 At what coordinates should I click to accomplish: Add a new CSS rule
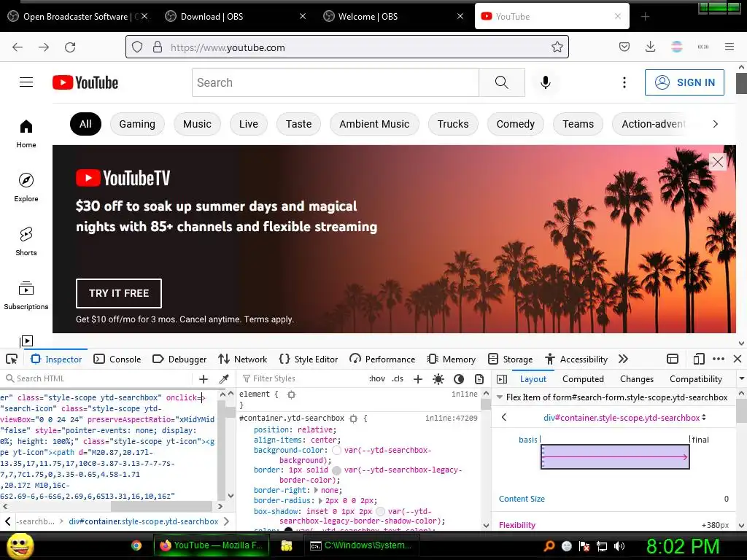click(418, 379)
